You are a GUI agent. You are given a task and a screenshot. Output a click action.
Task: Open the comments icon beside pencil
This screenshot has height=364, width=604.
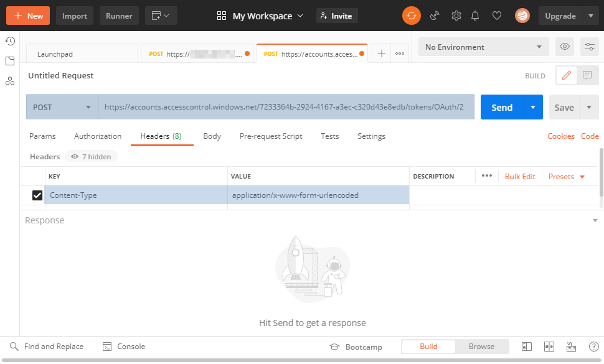click(587, 75)
